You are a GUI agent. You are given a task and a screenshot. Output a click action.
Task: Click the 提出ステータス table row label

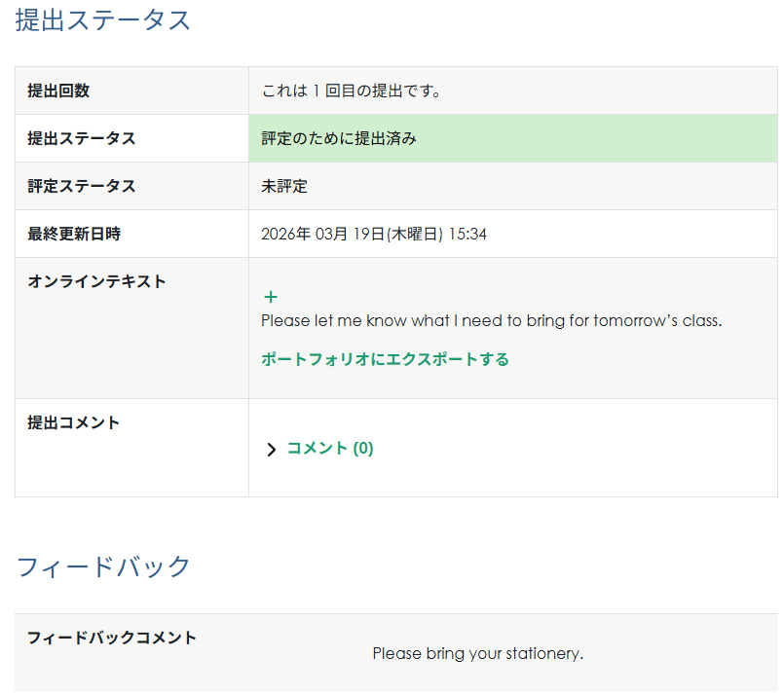point(81,138)
